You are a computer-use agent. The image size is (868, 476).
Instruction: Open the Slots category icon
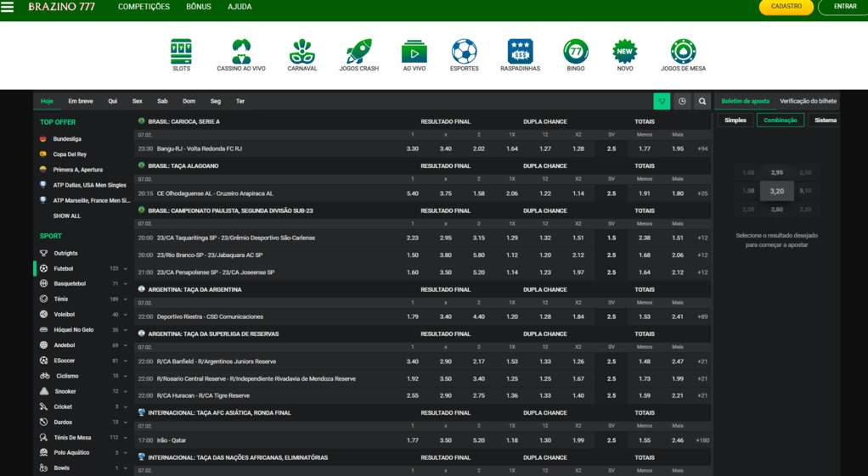[181, 52]
